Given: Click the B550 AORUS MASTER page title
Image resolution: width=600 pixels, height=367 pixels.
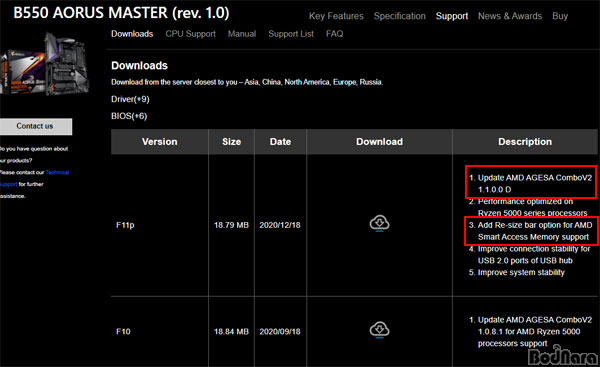Looking at the screenshot, I should 121,13.
